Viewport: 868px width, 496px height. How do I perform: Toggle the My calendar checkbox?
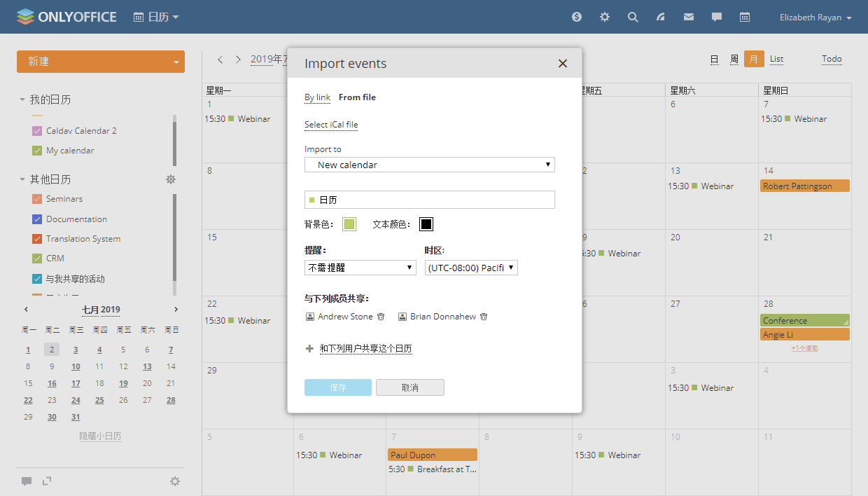37,151
